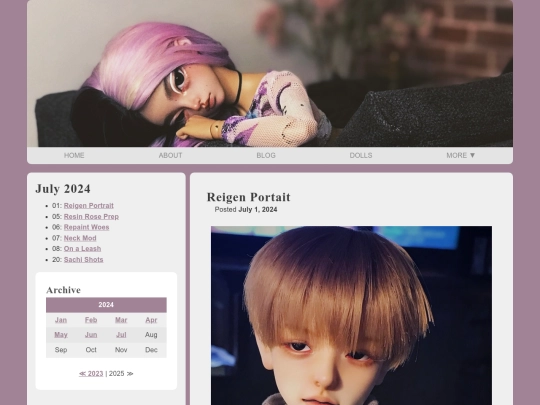Click the Oct cell in the archive

click(91, 350)
